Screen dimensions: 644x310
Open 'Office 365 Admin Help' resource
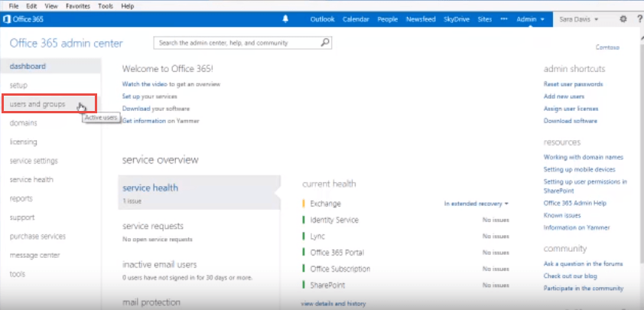[x=575, y=203]
